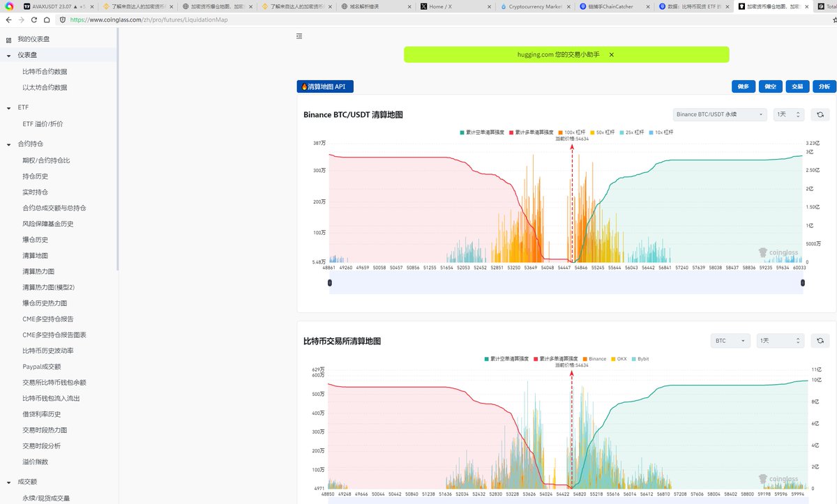Toggle the 50x 杠杆 legend series
Viewport: 837px width, 504px height.
coord(603,132)
